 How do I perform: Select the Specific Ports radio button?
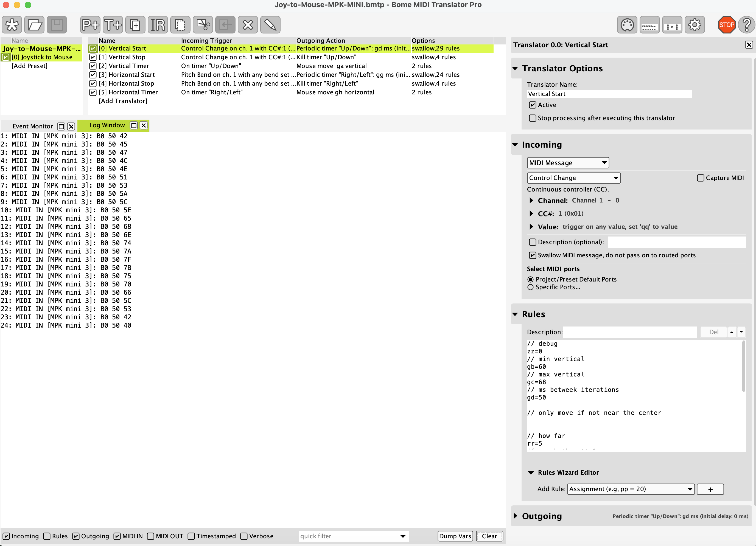point(531,287)
